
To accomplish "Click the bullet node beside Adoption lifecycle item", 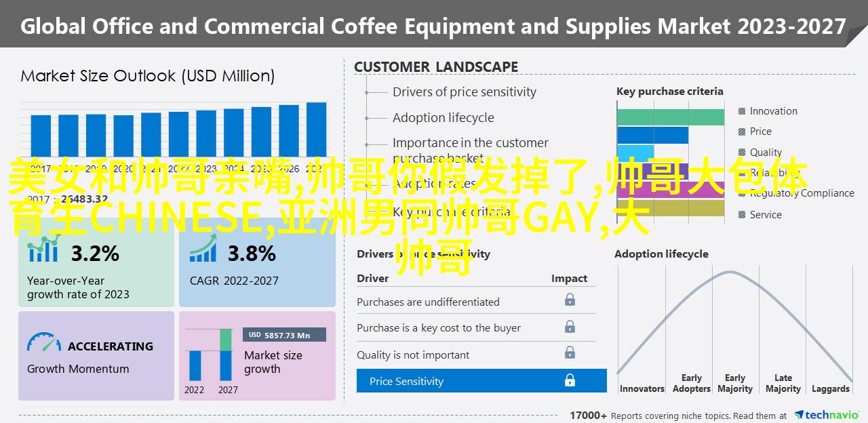I will pyautogui.click(x=367, y=118).
